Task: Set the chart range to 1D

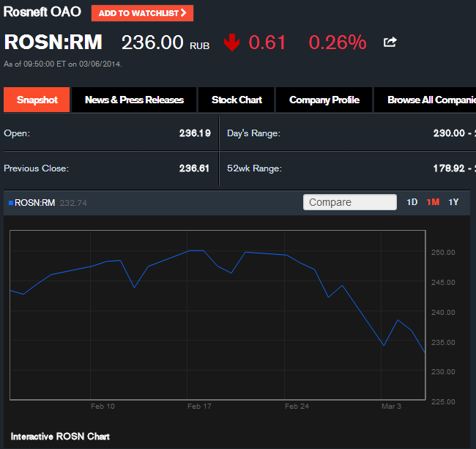Action: coord(412,202)
